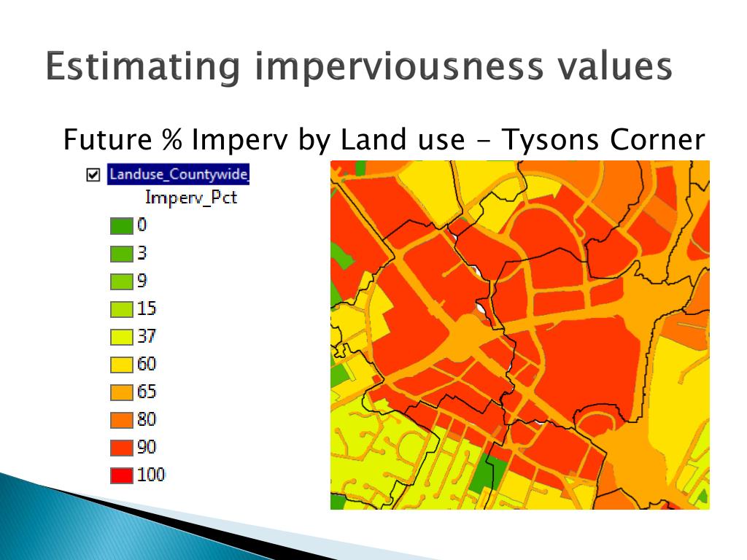
Task: Click the legend value label 15
Action: (147, 308)
